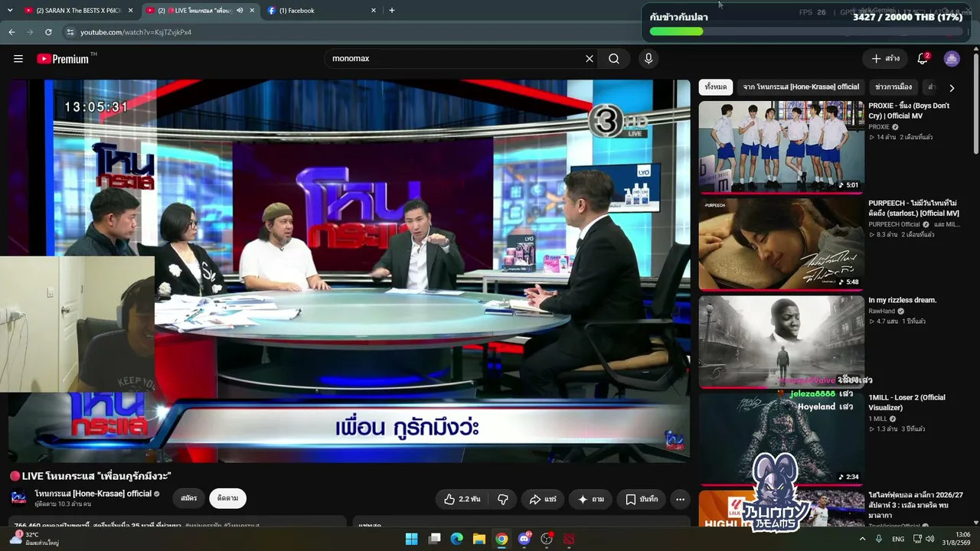The height and width of the screenshot is (551, 980).
Task: Click the microphone icon in system tray
Action: [x=879, y=539]
